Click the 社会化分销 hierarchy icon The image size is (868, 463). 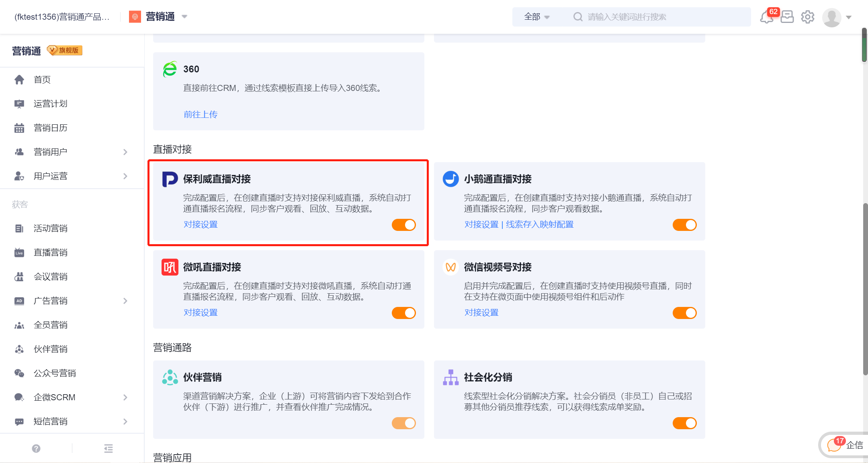click(450, 377)
